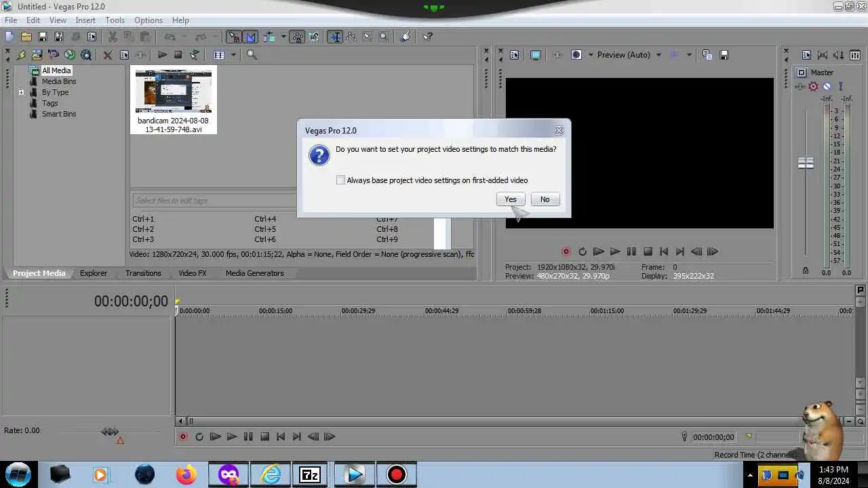Mute the Master bus

(827, 86)
